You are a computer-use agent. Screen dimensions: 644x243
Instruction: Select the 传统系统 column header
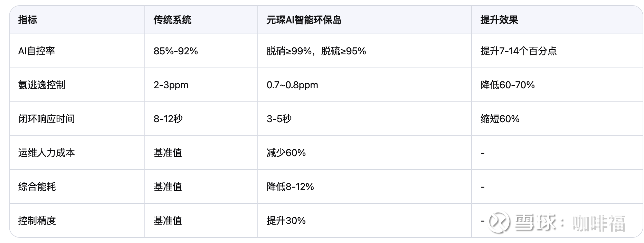tap(172, 20)
